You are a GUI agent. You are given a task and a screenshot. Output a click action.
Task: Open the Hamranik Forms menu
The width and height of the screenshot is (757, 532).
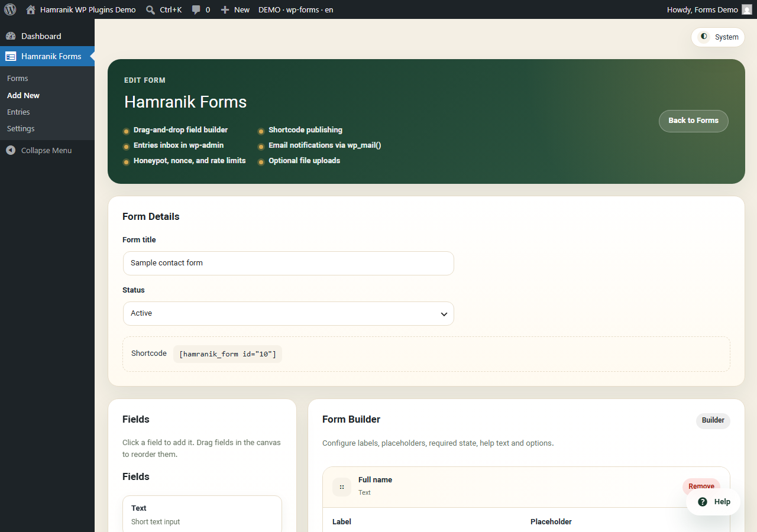[x=47, y=56]
